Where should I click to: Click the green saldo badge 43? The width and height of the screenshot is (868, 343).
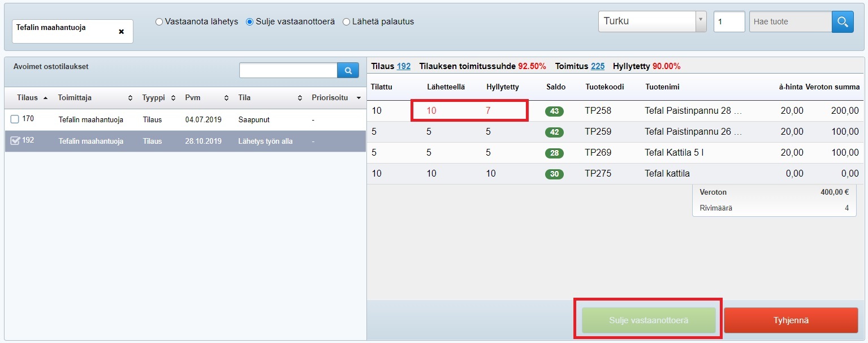[554, 112]
